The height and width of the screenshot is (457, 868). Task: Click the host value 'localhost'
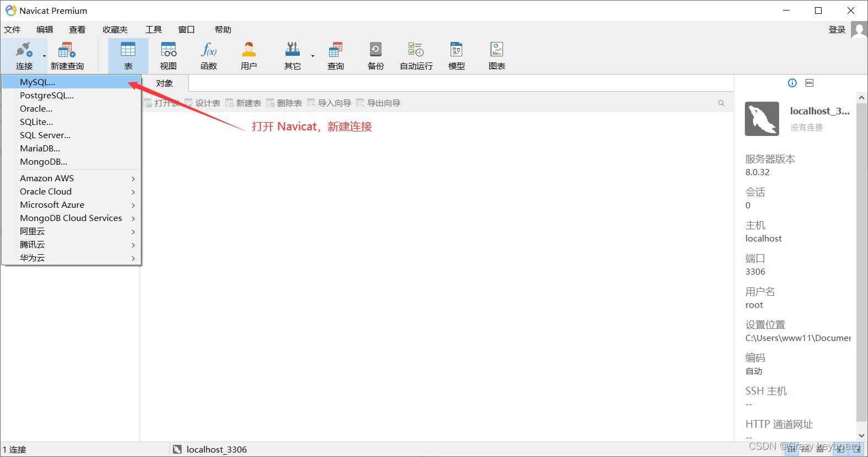764,239
